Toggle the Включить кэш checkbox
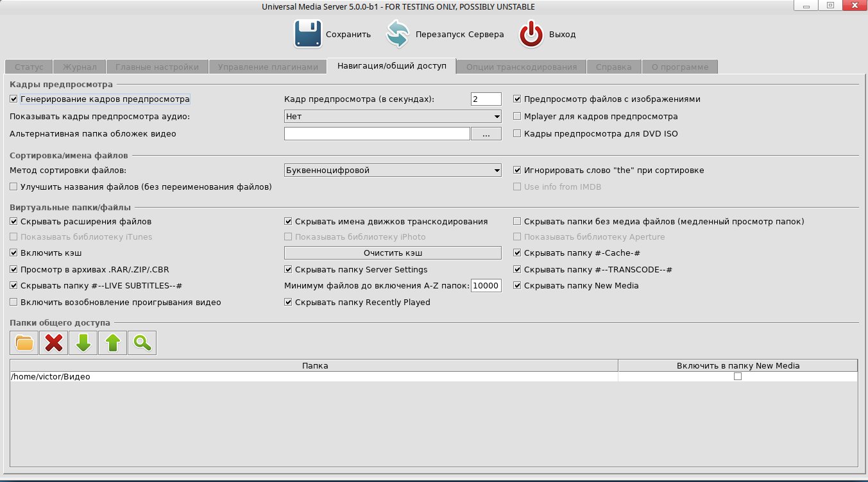The width and height of the screenshot is (868, 482). pyautogui.click(x=14, y=253)
